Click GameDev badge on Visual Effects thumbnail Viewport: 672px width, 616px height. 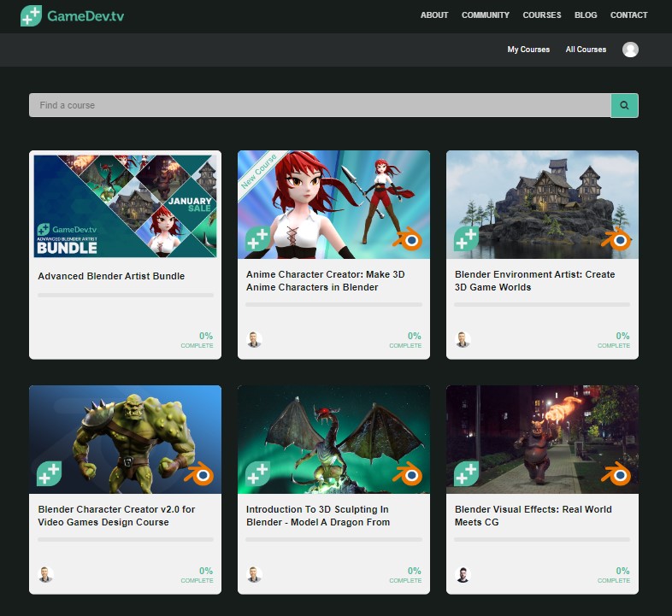tap(466, 473)
